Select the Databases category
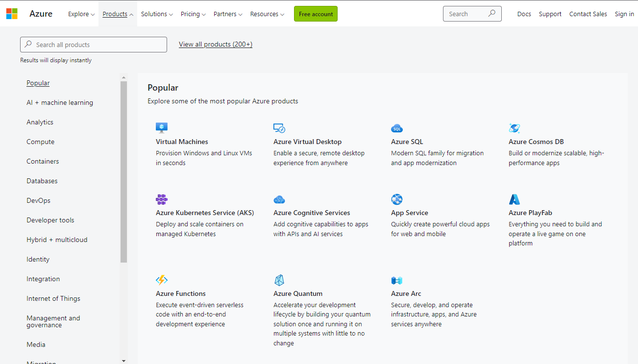The height and width of the screenshot is (364, 638). click(x=42, y=181)
